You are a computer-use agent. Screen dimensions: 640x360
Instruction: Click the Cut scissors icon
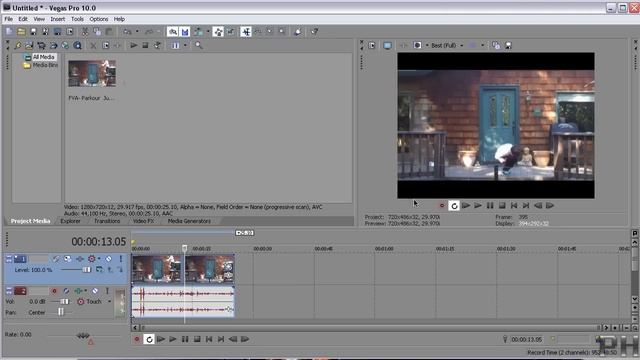[x=85, y=31]
